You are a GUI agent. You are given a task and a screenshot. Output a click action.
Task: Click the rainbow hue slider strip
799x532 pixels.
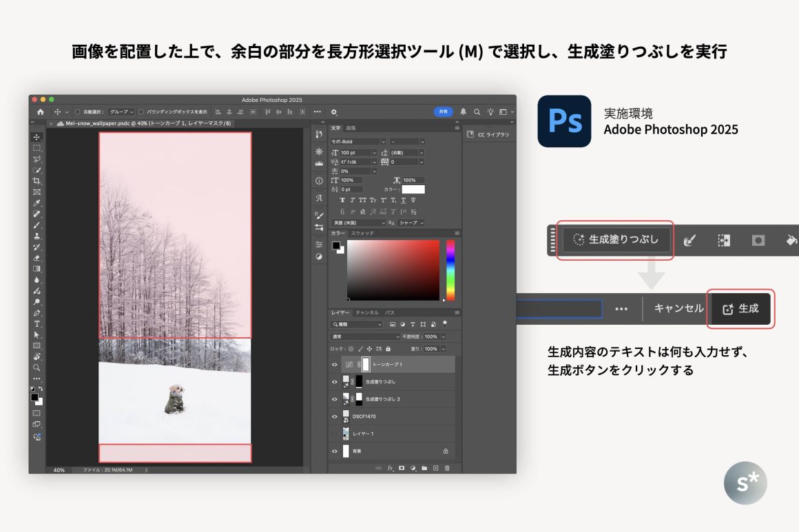point(450,270)
